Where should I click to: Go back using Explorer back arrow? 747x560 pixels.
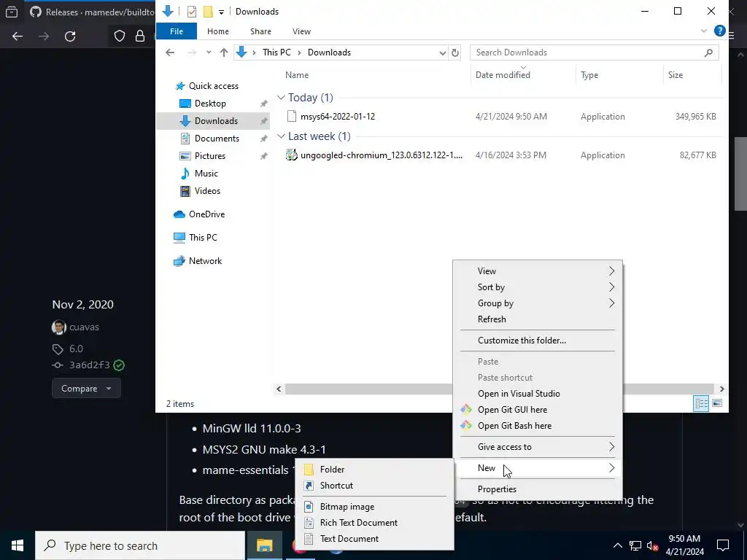[x=170, y=52]
